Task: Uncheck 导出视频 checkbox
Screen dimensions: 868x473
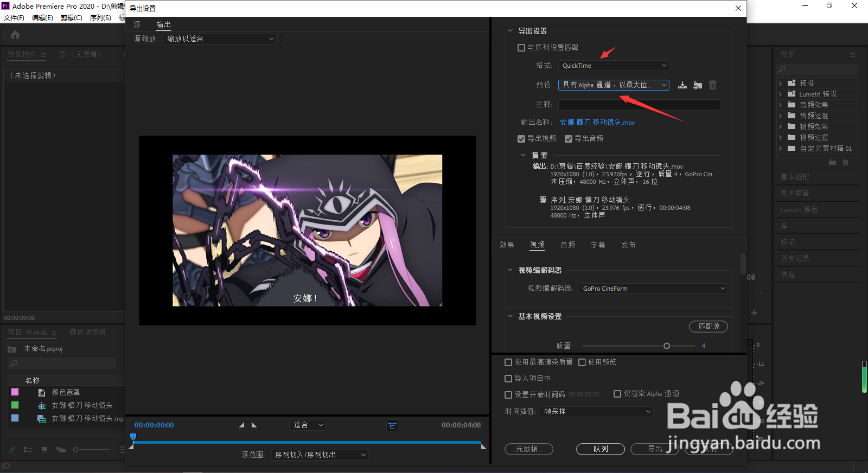Action: (521, 139)
